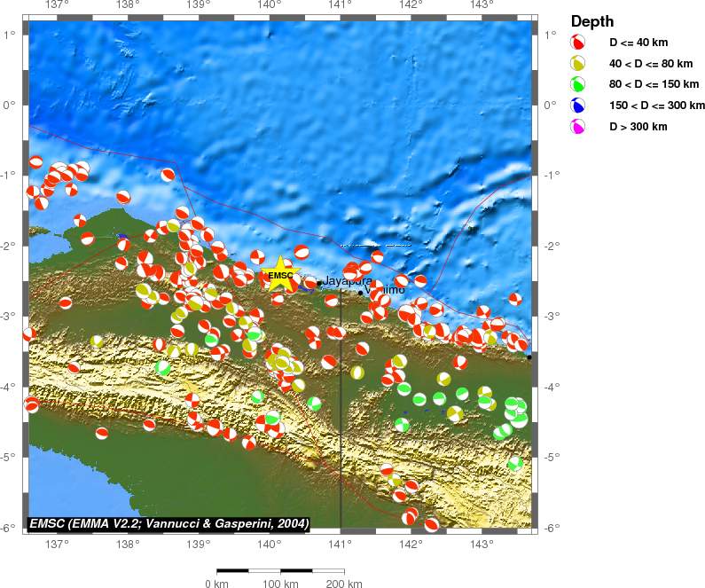This screenshot has height=588, width=705.
Task: Select the blue 150 < D <= 300 km legend symbol
Action: (578, 106)
